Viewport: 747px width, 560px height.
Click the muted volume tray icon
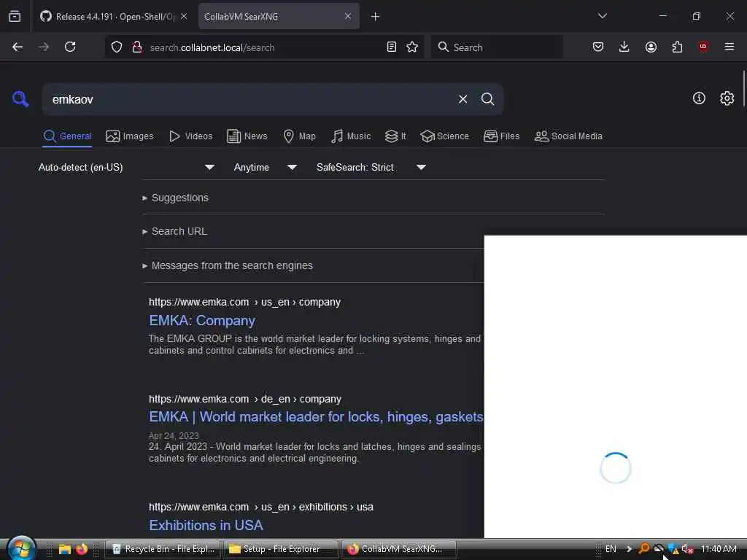(687, 548)
